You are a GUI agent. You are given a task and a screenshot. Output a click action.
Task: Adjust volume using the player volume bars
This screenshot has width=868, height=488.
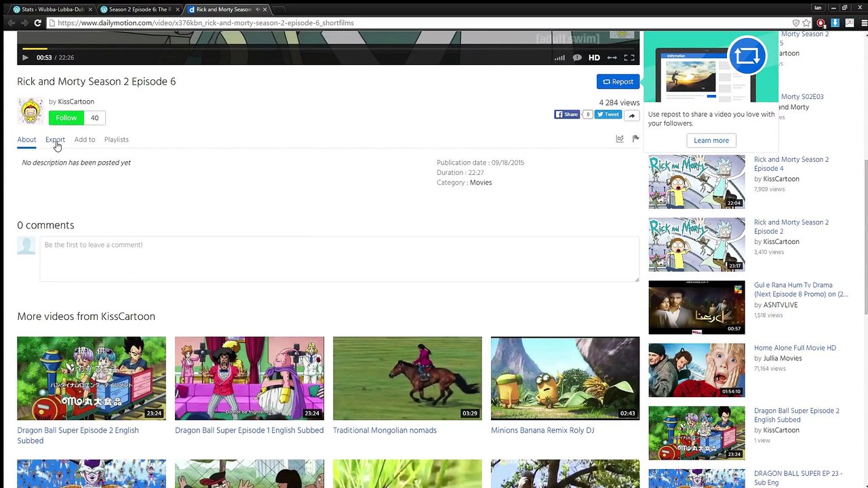point(559,58)
